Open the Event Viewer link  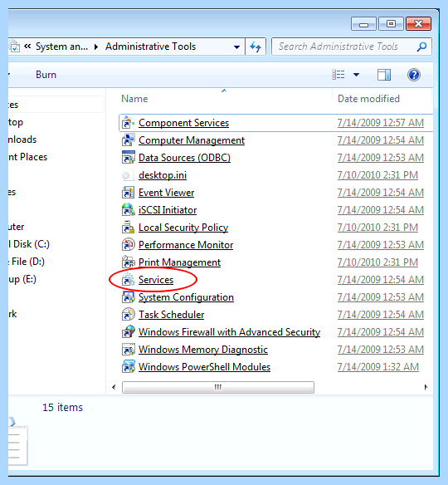[x=166, y=193]
